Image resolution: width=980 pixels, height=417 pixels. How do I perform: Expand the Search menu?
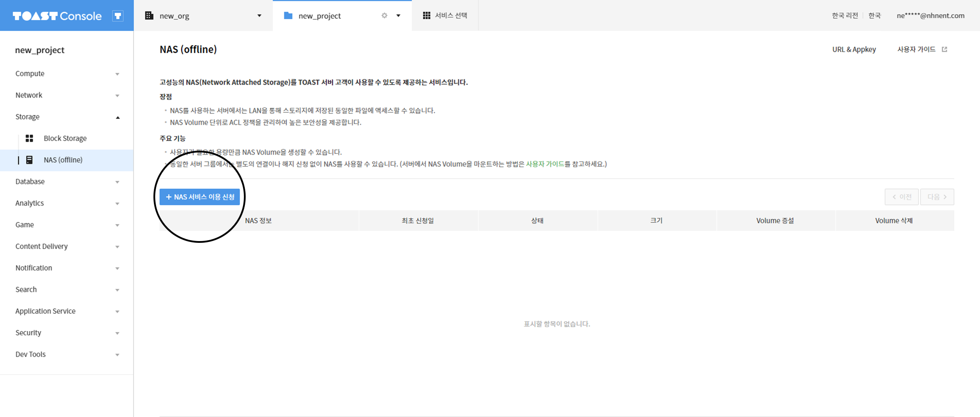67,290
